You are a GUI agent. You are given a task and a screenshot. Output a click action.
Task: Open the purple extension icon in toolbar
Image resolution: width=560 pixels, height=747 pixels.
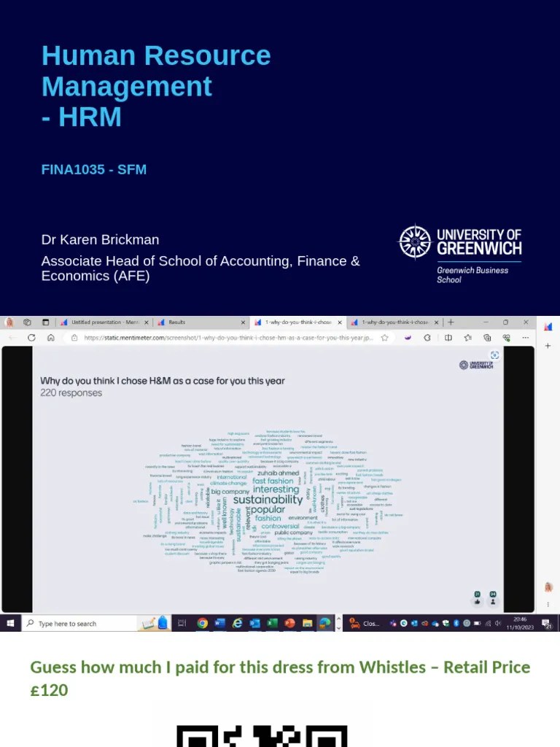pyautogui.click(x=408, y=338)
